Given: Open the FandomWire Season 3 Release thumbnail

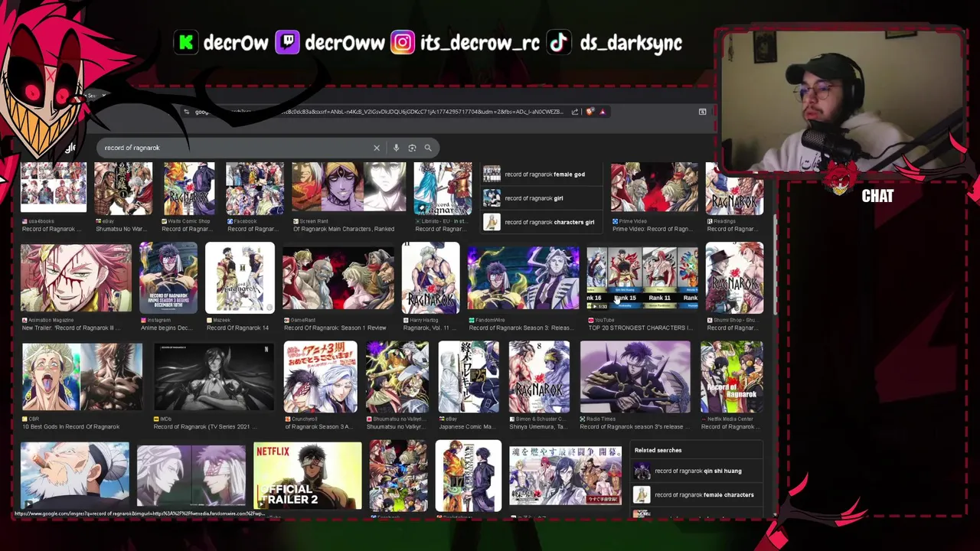Looking at the screenshot, I should click(523, 278).
